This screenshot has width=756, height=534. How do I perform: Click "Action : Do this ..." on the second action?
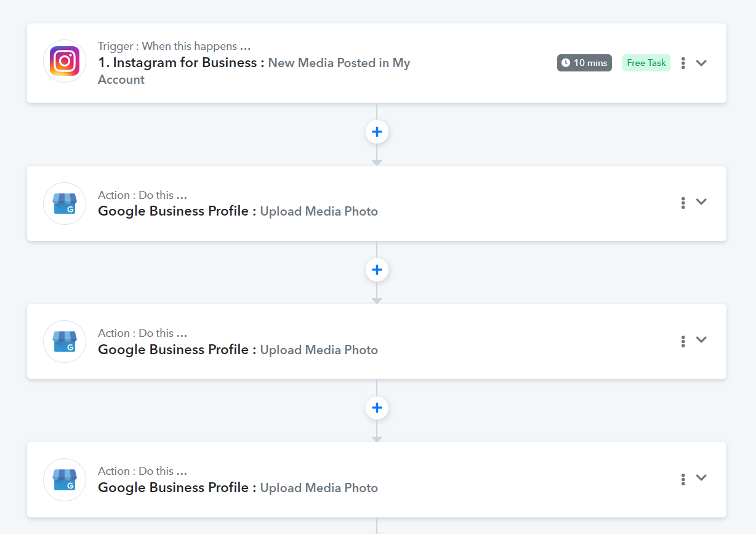142,333
